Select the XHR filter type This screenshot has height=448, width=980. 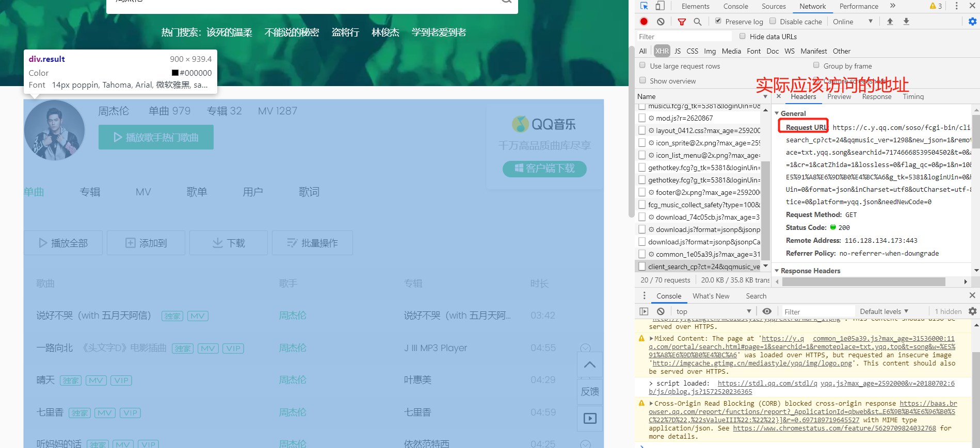click(x=662, y=51)
